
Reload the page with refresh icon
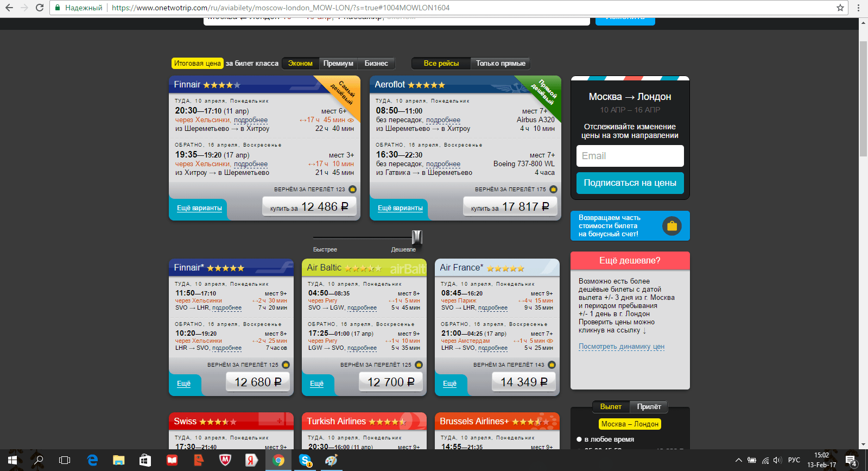click(39, 8)
